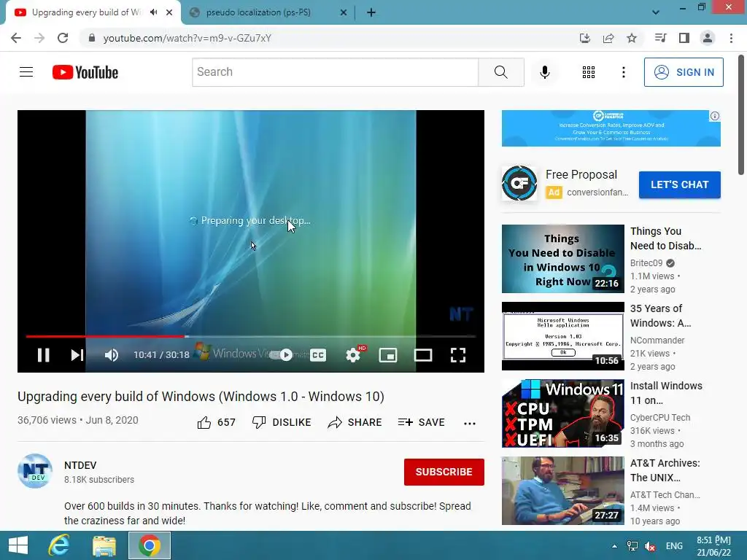Viewport: 747px width, 560px height.
Task: Open media controls in Chrome toolbar
Action: 660,38
